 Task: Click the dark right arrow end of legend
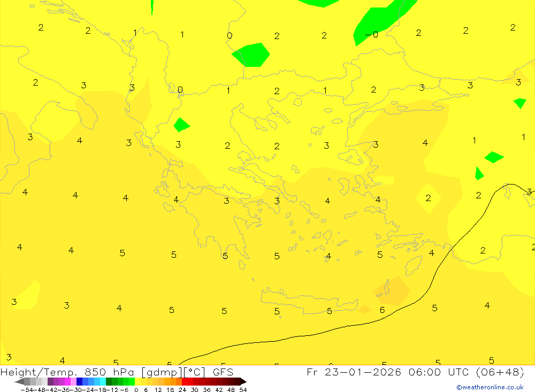pos(243,381)
